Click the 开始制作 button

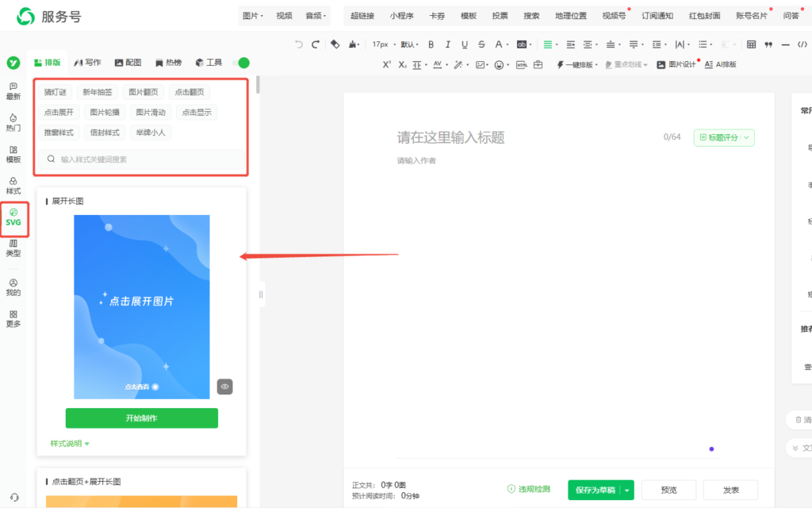click(x=141, y=418)
